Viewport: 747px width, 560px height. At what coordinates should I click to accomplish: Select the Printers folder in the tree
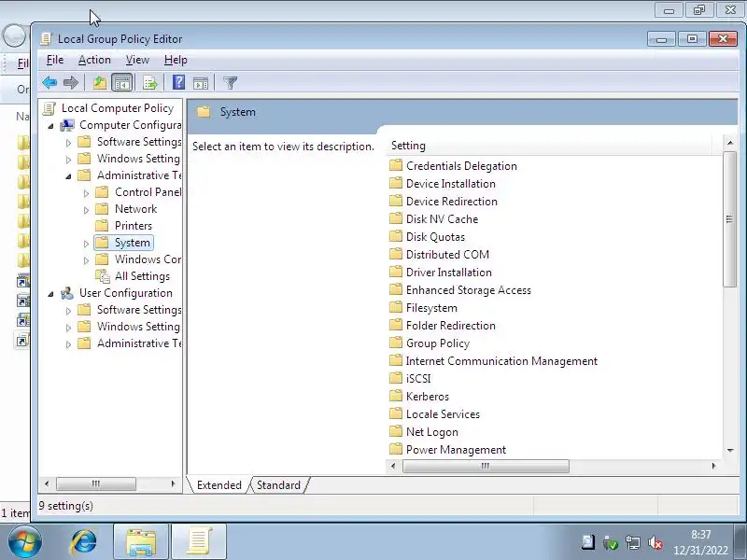[134, 226]
